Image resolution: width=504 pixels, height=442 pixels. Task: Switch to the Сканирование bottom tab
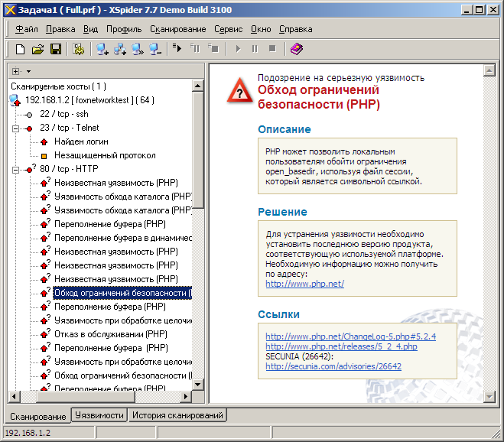coord(38,417)
